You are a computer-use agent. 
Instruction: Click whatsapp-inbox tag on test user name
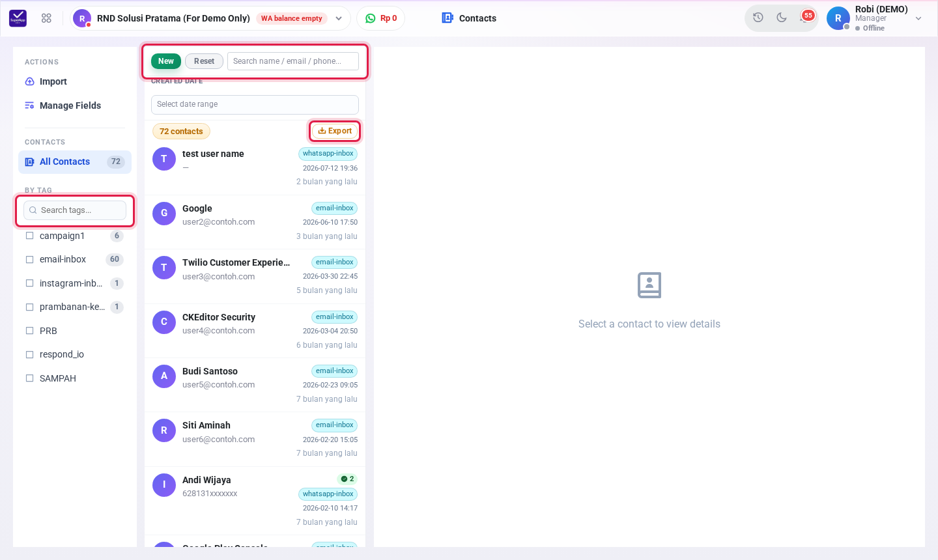coord(328,154)
